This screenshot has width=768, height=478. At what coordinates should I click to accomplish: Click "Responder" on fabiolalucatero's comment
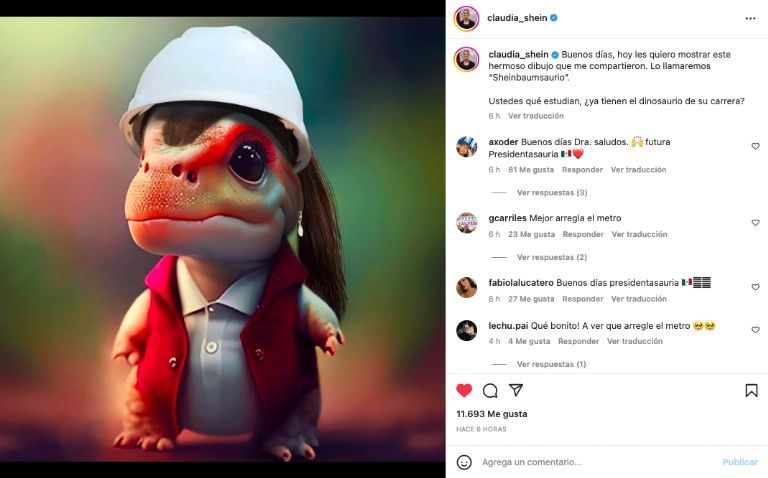583,299
